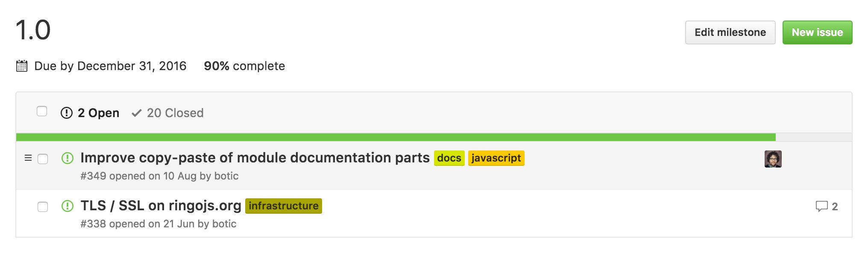
Task: Click the green New issue button
Action: [817, 32]
